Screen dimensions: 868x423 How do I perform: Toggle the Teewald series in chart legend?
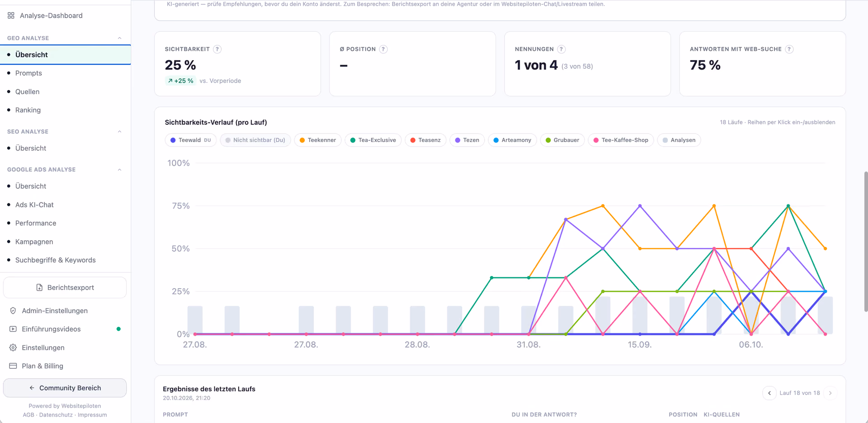pyautogui.click(x=191, y=140)
